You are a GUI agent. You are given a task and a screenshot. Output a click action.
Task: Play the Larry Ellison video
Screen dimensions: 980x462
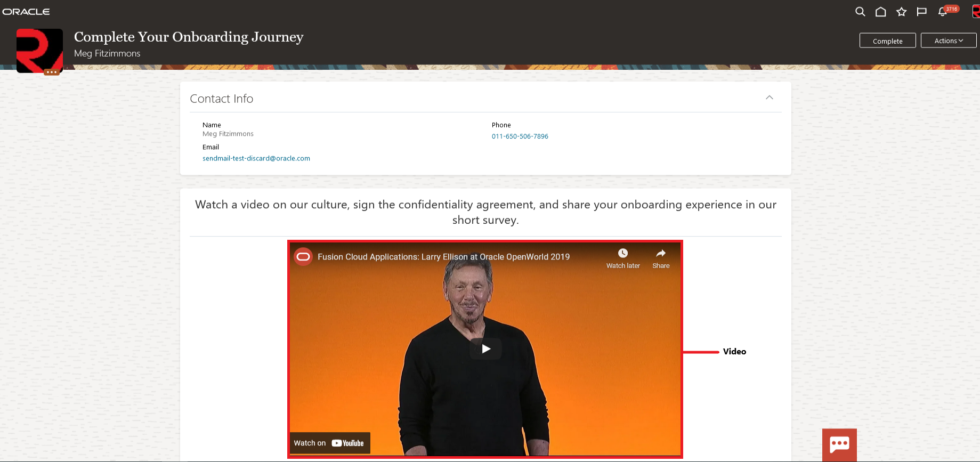pyautogui.click(x=485, y=349)
